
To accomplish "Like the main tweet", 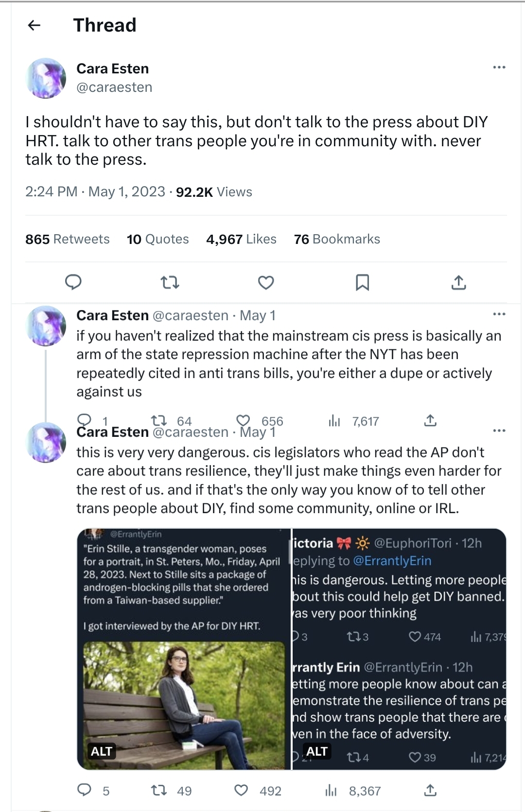I will click(x=266, y=282).
